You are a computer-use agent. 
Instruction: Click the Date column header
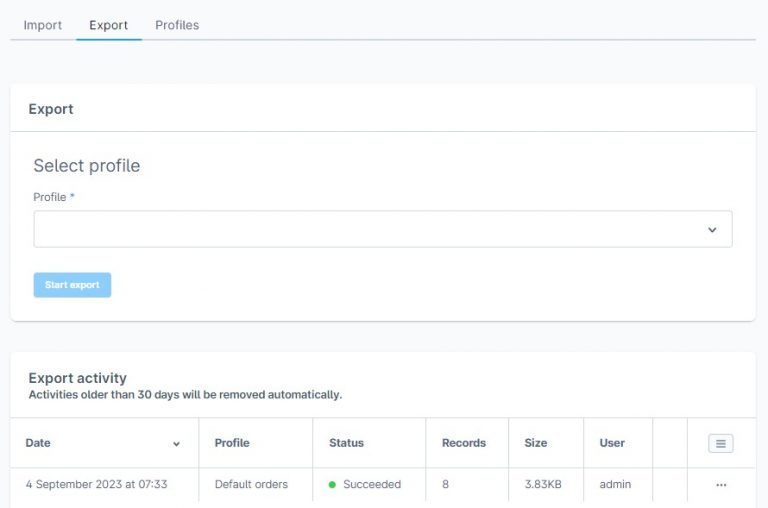point(38,443)
